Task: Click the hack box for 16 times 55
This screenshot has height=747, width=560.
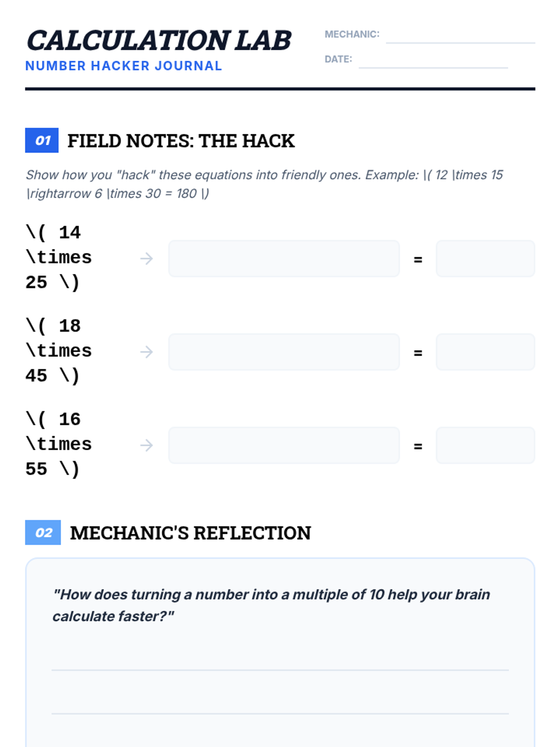Action: (284, 445)
